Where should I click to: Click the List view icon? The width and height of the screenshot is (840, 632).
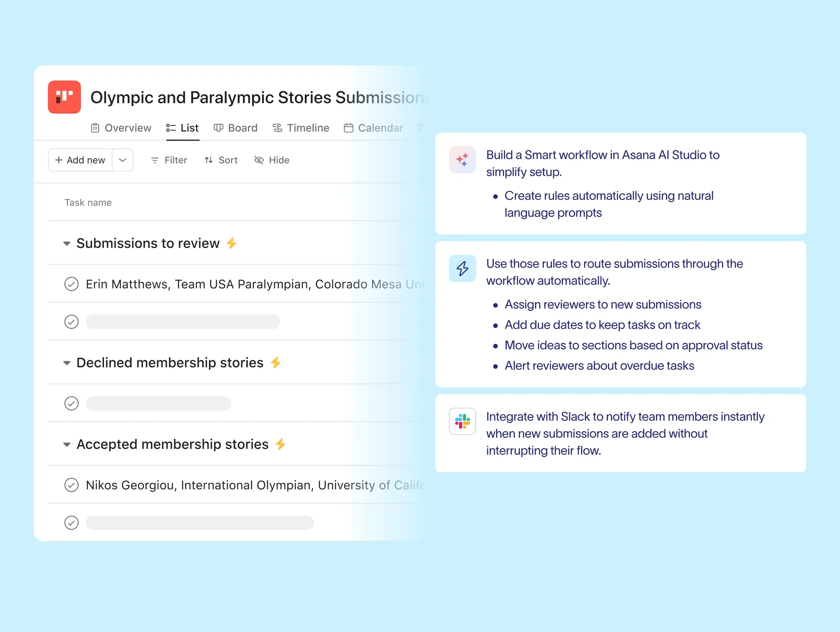(x=171, y=128)
